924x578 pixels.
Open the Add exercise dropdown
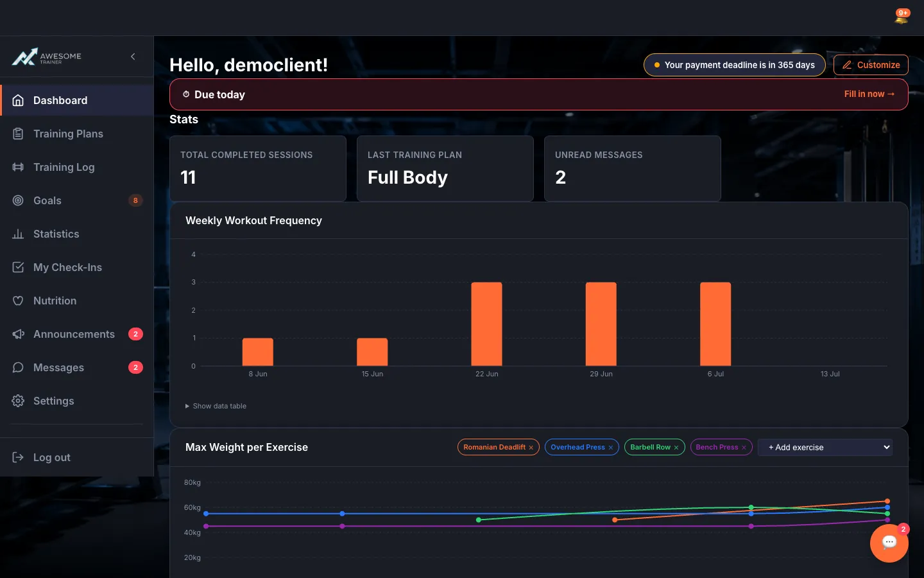(x=825, y=447)
